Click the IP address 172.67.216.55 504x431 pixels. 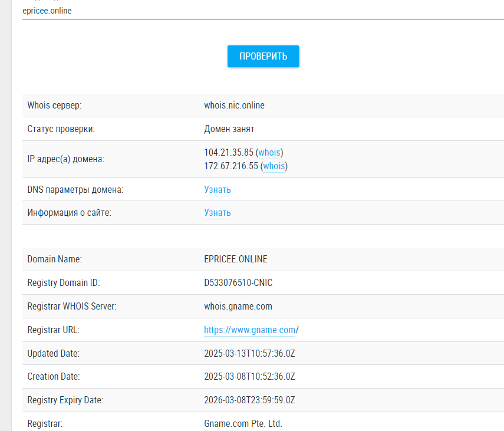click(x=231, y=166)
